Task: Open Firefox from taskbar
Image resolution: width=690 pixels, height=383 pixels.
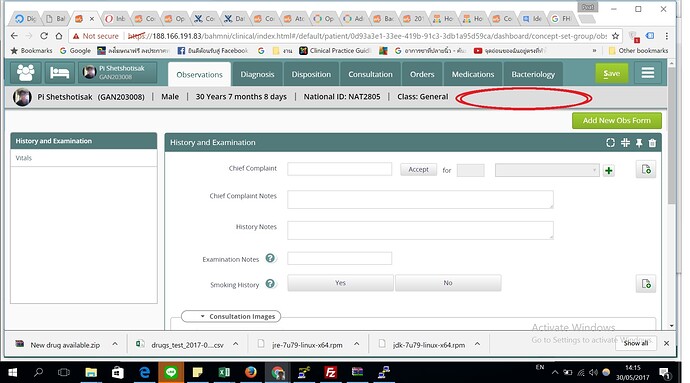Action: (251, 372)
